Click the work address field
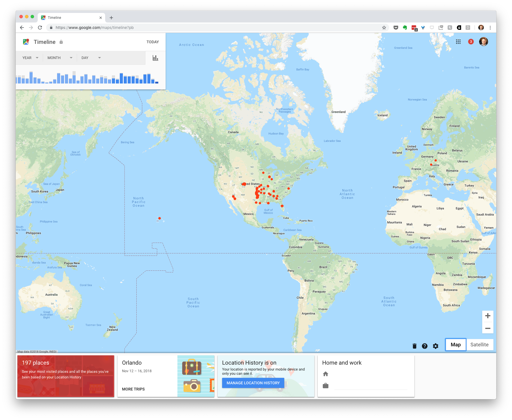The image size is (512, 420). pyautogui.click(x=371, y=386)
